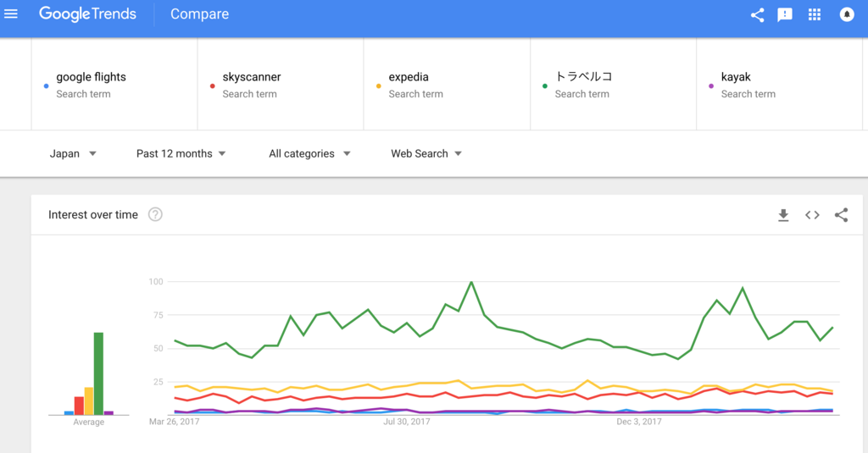868x453 pixels.
Task: Click the 25 value on y-axis
Action: 159,382
